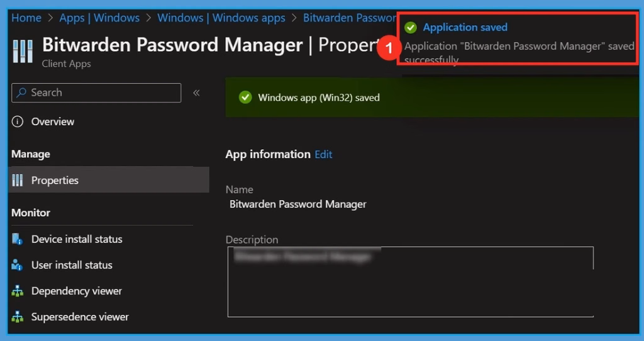The height and width of the screenshot is (341, 644).
Task: Click the Application saved notification title
Action: coord(465,27)
